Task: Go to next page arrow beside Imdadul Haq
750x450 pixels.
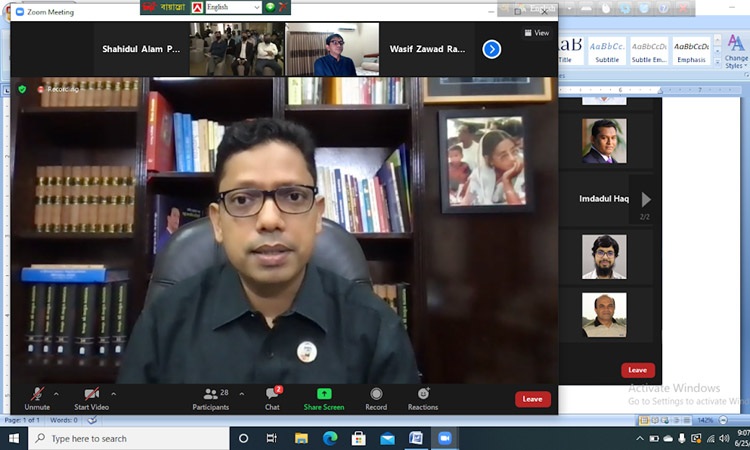Action: click(646, 199)
